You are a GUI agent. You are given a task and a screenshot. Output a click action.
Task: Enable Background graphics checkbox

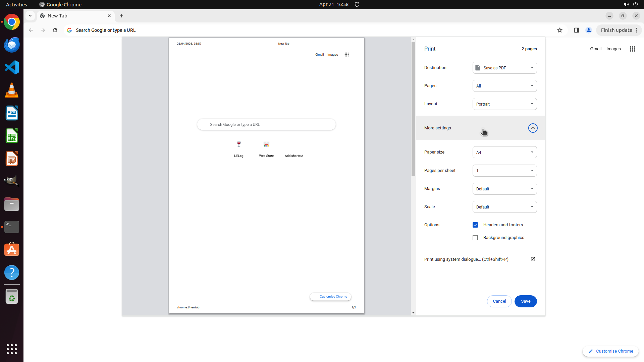click(475, 238)
